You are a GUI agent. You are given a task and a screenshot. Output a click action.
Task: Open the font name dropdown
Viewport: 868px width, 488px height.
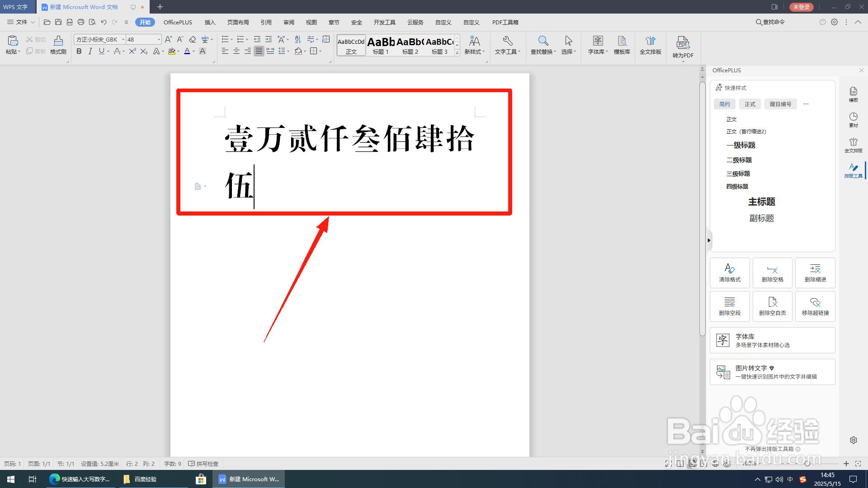pos(123,39)
